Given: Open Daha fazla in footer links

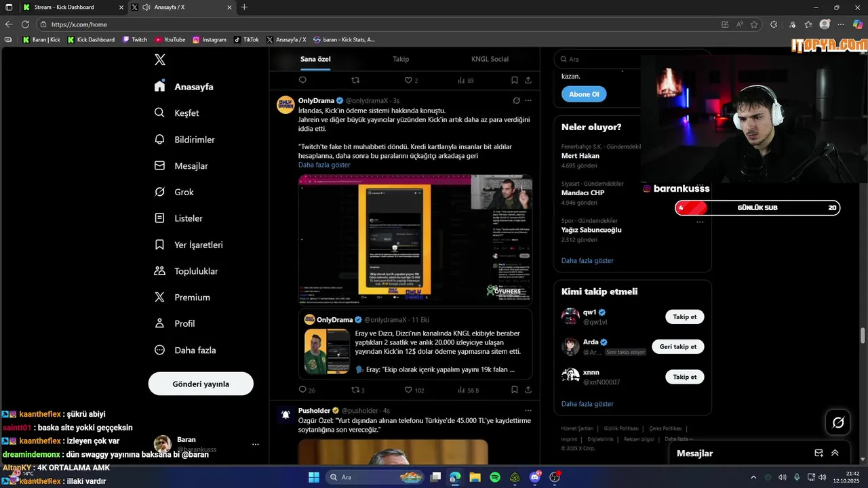Looking at the screenshot, I should tap(677, 439).
